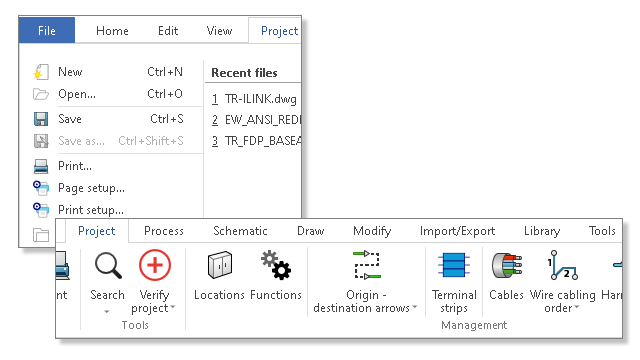This screenshot has height=360, width=640.
Task: Expand the Verify project dropdown arrow
Action: pyautogui.click(x=173, y=307)
